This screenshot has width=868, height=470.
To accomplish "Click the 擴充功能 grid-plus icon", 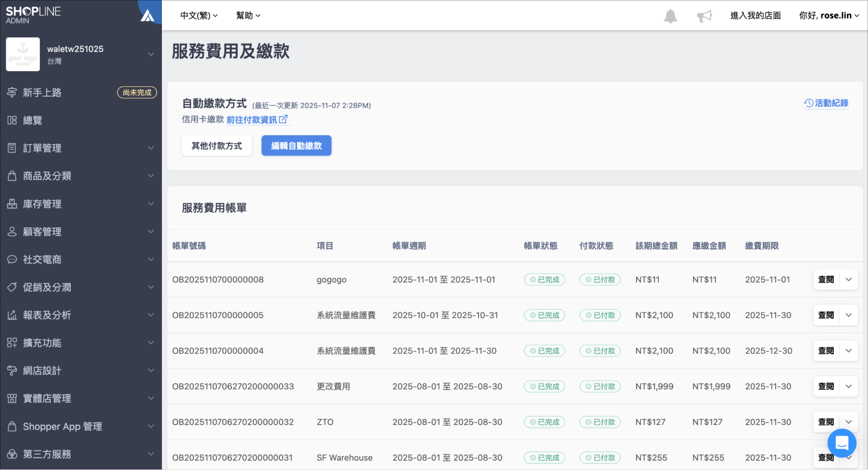I will 12,343.
